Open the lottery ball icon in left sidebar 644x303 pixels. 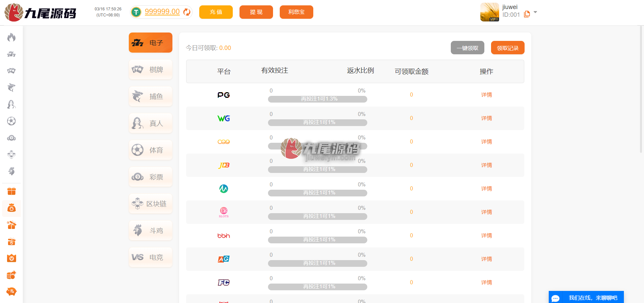(x=11, y=138)
